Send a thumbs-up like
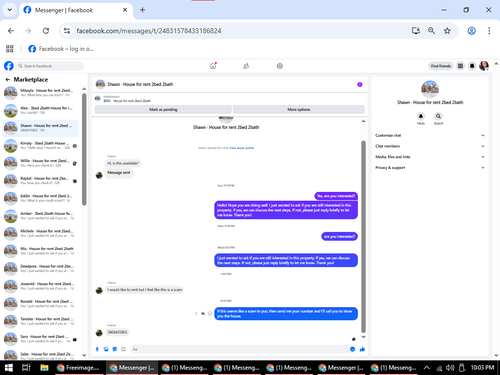 (362, 349)
